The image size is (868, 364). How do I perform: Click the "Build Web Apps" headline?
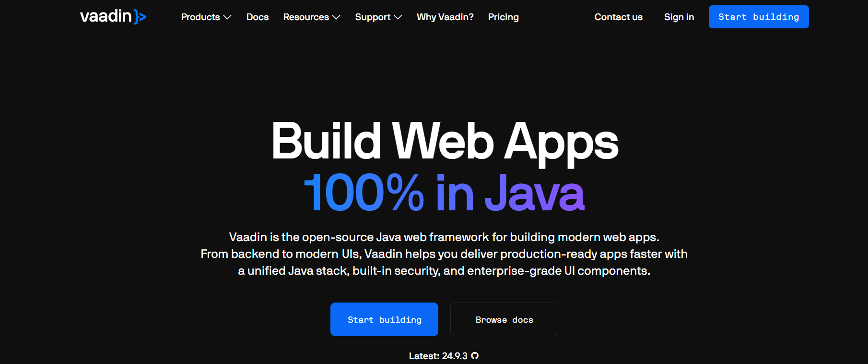click(445, 141)
